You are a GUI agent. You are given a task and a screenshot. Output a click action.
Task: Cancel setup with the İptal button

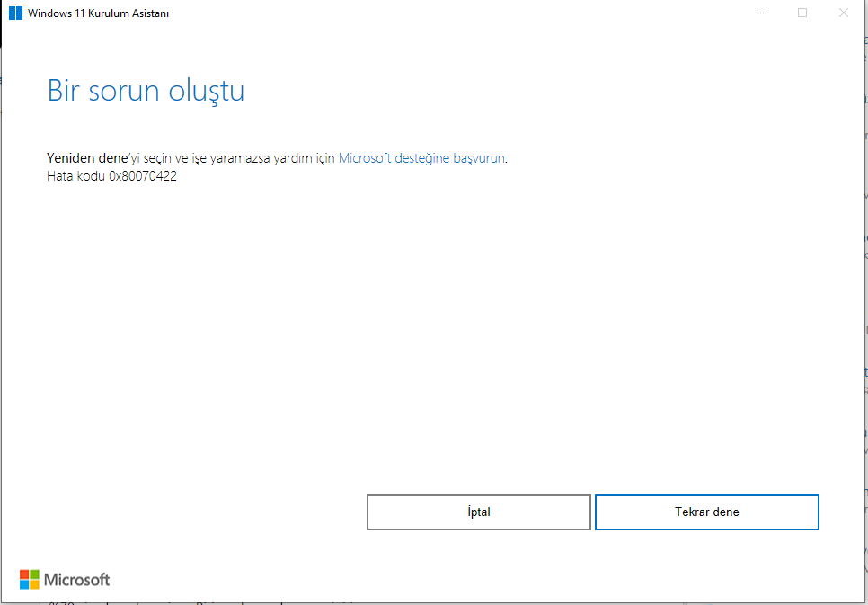(479, 512)
